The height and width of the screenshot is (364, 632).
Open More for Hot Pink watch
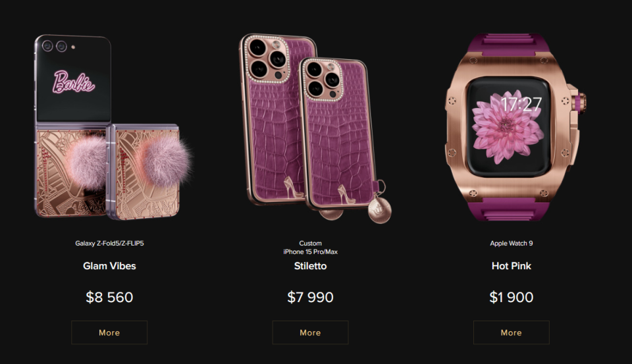point(511,332)
